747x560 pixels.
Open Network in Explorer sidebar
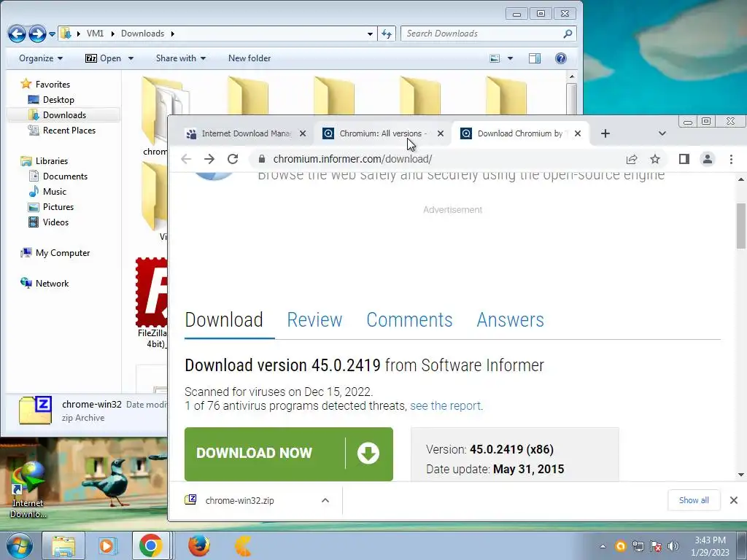[52, 284]
